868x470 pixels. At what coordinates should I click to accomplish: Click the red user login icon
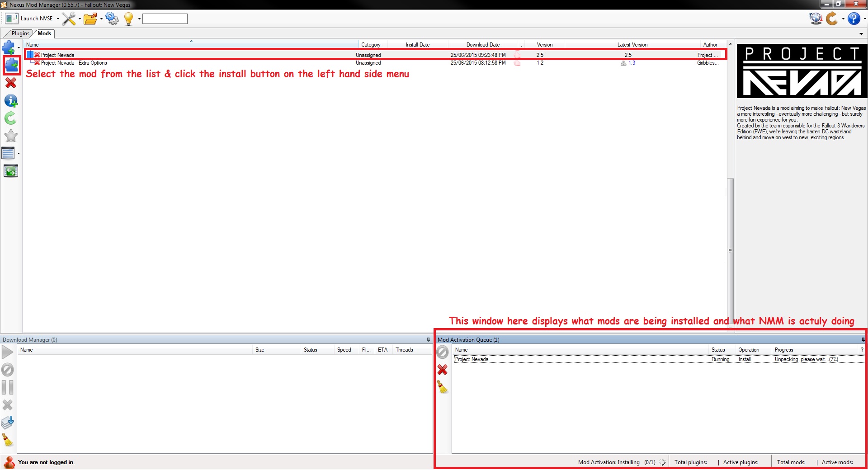coord(9,462)
